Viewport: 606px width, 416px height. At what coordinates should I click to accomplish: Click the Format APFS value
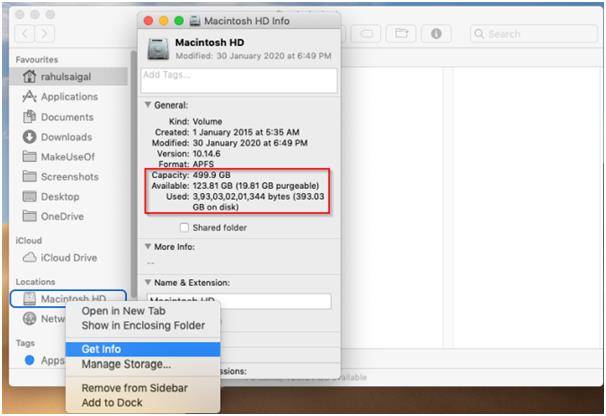(x=203, y=164)
